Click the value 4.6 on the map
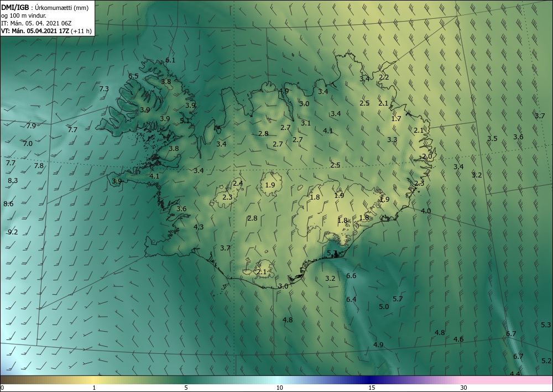 [x=458, y=339]
